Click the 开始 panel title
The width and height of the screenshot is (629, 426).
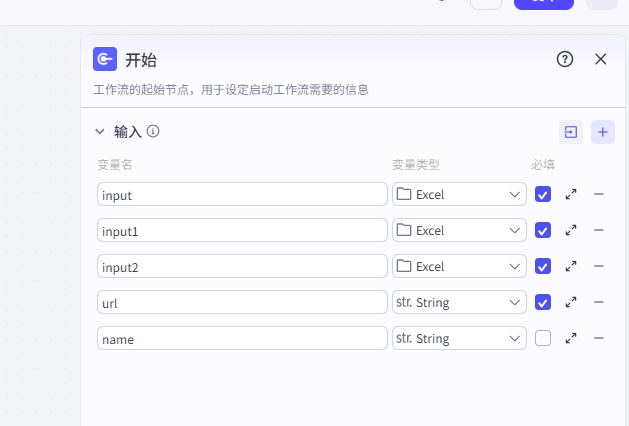pyautogui.click(x=141, y=60)
